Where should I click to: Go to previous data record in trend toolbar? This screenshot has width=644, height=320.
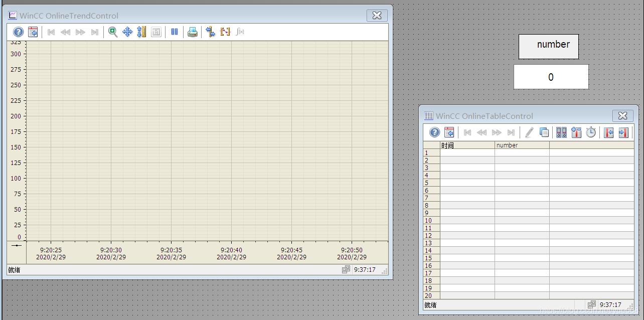coord(65,32)
